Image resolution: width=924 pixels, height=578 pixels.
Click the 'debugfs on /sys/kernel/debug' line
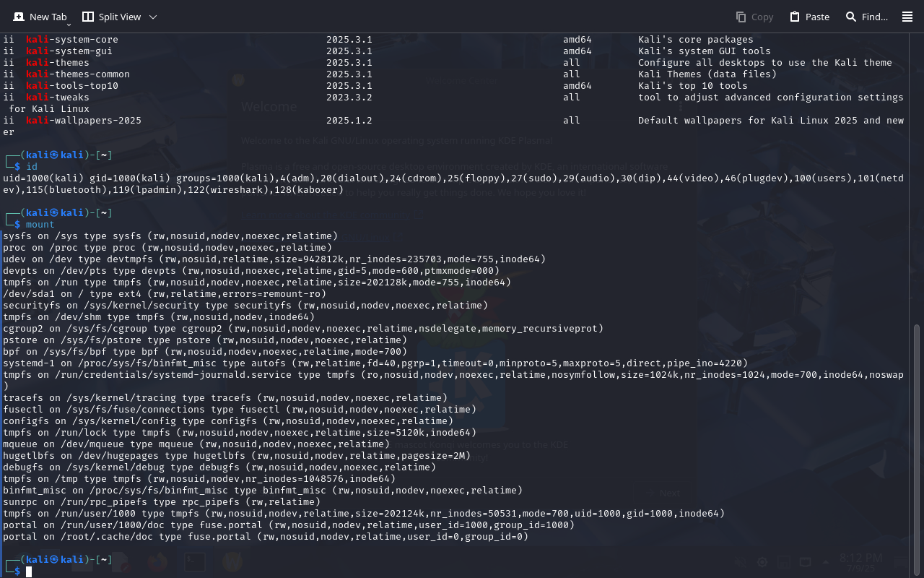click(219, 467)
